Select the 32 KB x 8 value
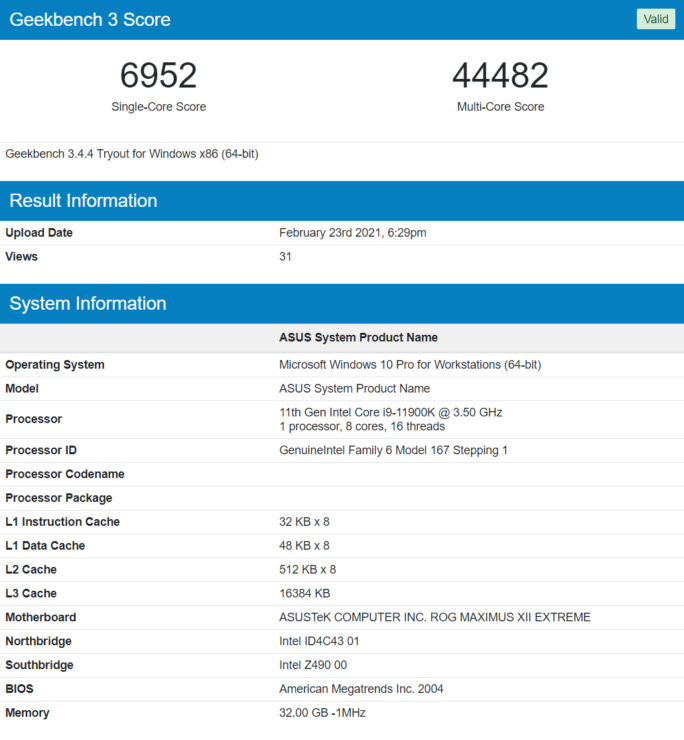The width and height of the screenshot is (684, 740). [304, 522]
